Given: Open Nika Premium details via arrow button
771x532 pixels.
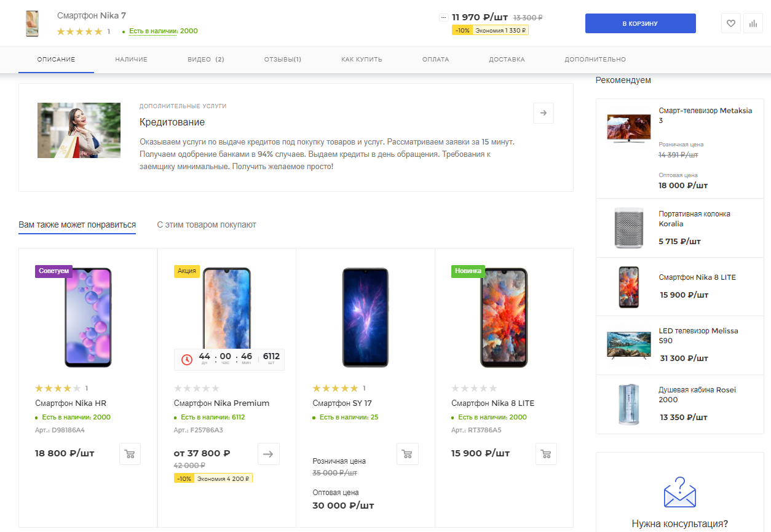Looking at the screenshot, I should click(x=268, y=454).
